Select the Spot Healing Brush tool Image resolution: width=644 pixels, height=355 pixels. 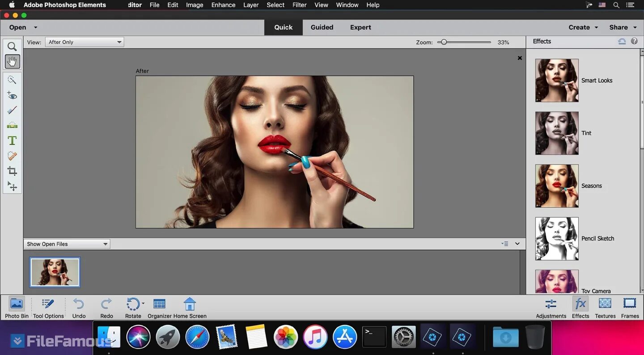pyautogui.click(x=12, y=156)
